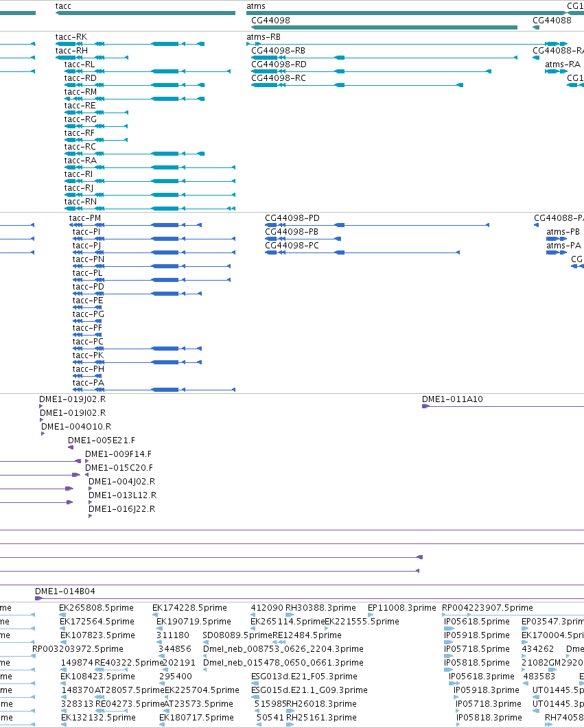The width and height of the screenshot is (584, 728).
Task: Click transcript CG44098-RB
Action: [x=384, y=58]
